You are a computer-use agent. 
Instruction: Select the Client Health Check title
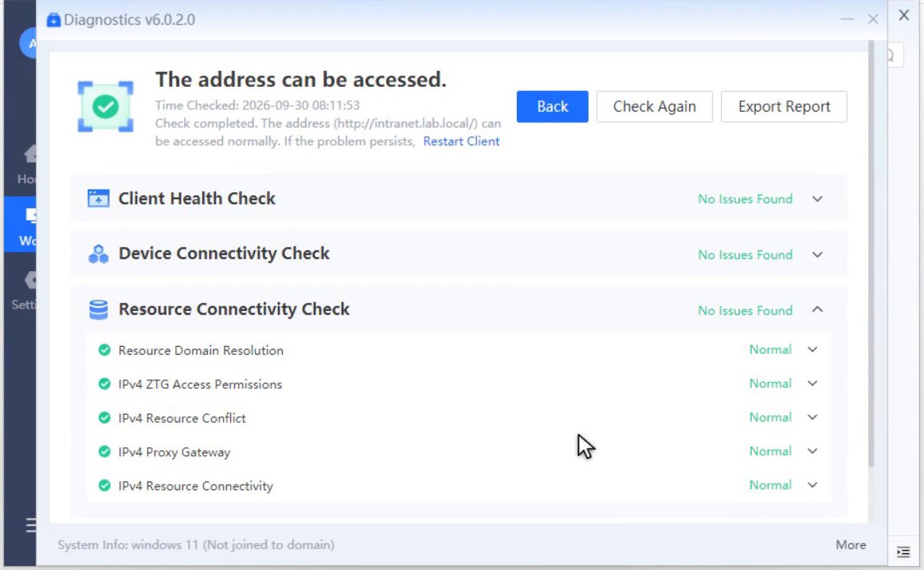coord(197,199)
